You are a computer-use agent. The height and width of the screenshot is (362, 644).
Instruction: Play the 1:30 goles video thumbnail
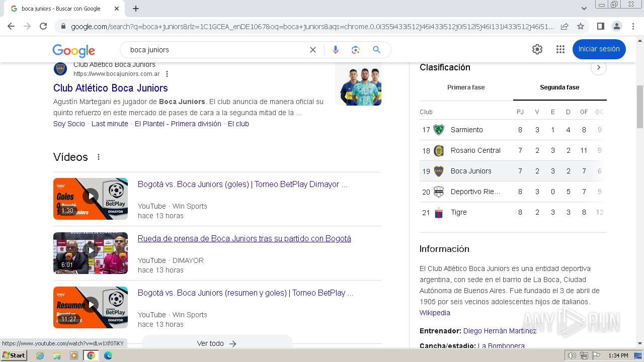coord(91,199)
